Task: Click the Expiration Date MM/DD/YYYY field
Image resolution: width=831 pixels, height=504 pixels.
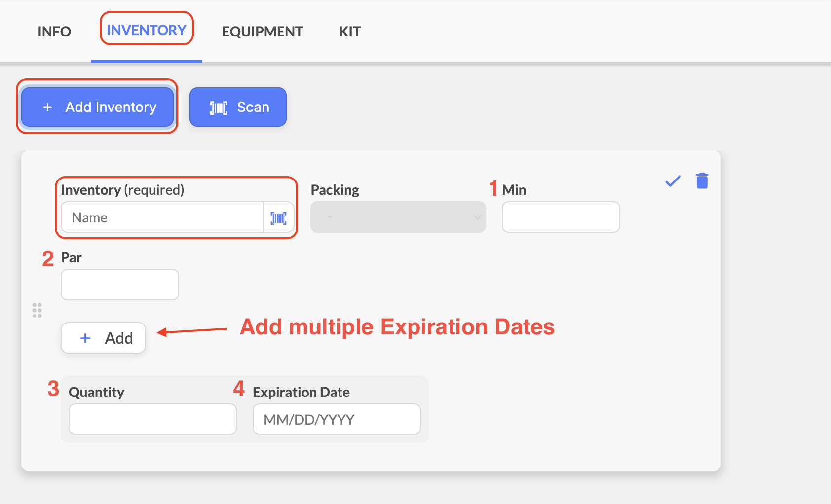Action: click(337, 419)
